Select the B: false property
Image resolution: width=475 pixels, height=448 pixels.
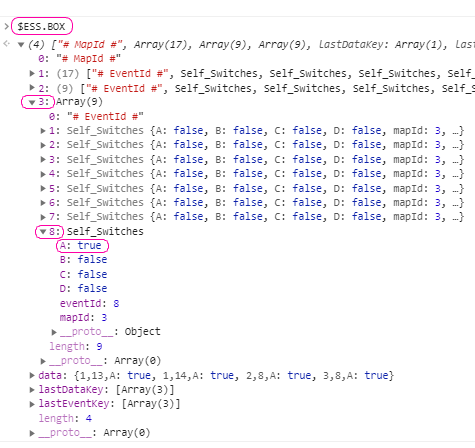pos(83,260)
